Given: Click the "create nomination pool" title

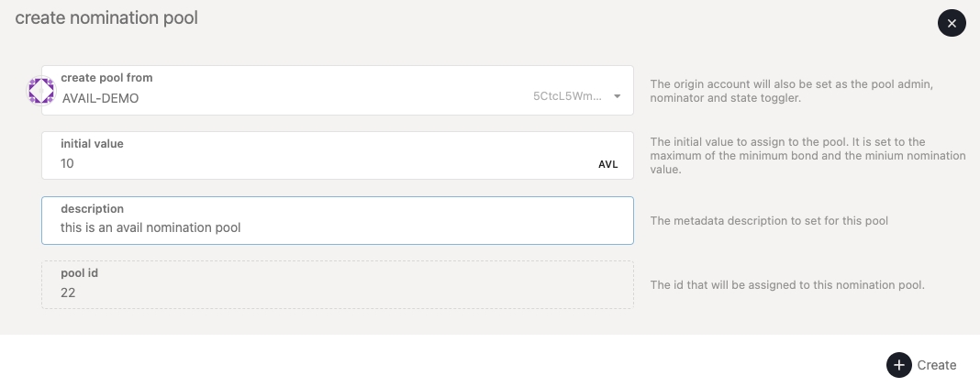Looking at the screenshot, I should 106,17.
